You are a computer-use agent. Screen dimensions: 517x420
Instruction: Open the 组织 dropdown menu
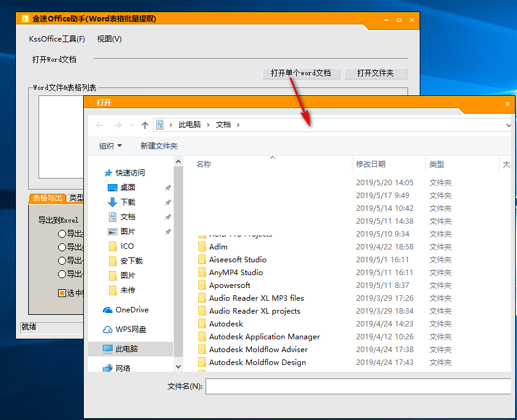tap(111, 146)
